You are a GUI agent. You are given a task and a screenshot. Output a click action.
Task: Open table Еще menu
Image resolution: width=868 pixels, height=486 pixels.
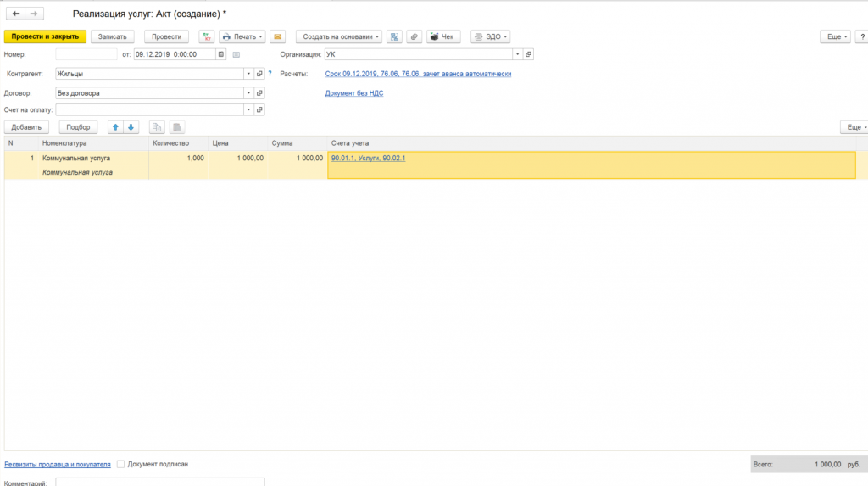[854, 127]
